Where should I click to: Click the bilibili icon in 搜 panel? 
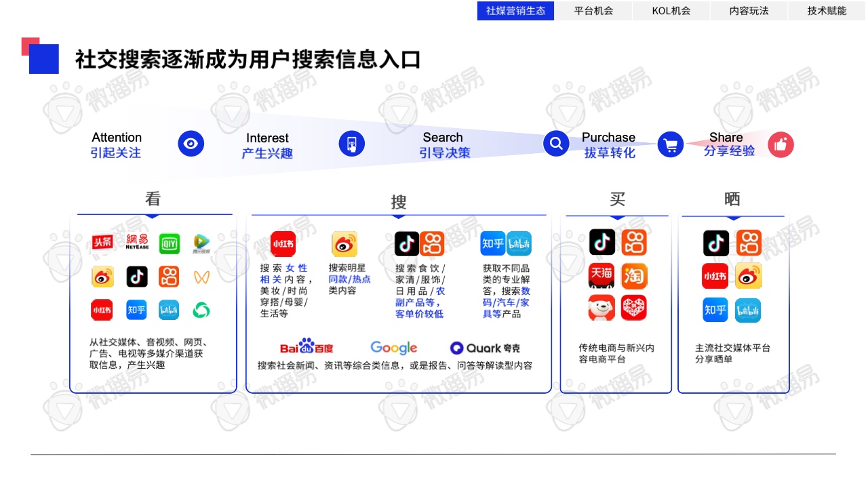click(519, 244)
